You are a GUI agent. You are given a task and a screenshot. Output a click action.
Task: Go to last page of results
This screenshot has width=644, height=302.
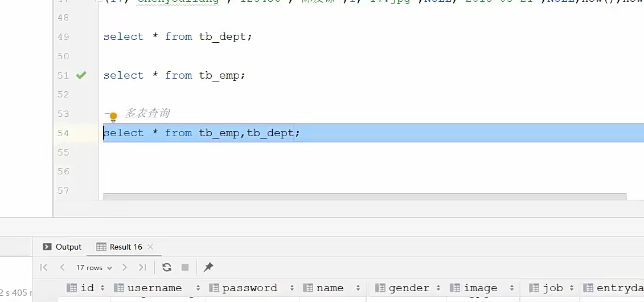(142, 267)
